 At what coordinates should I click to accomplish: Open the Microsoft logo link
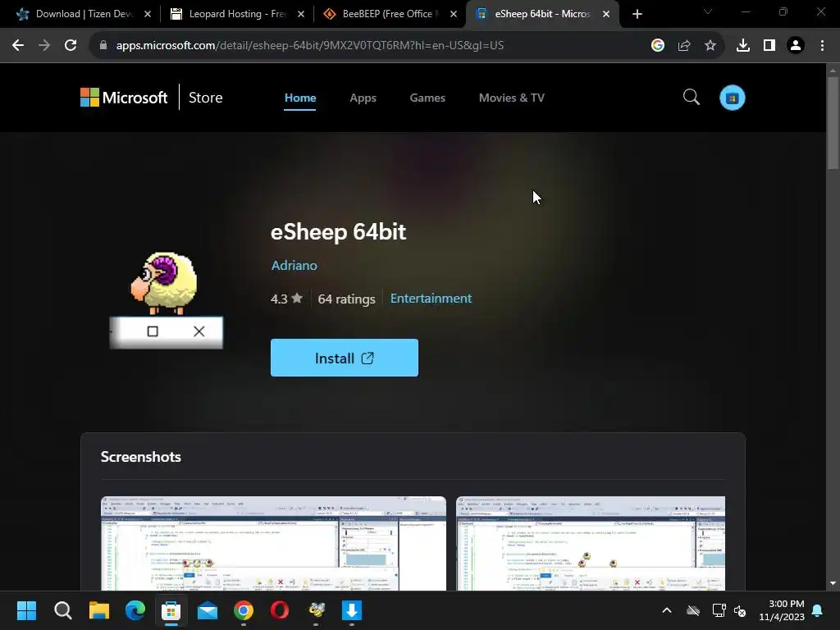[124, 98]
